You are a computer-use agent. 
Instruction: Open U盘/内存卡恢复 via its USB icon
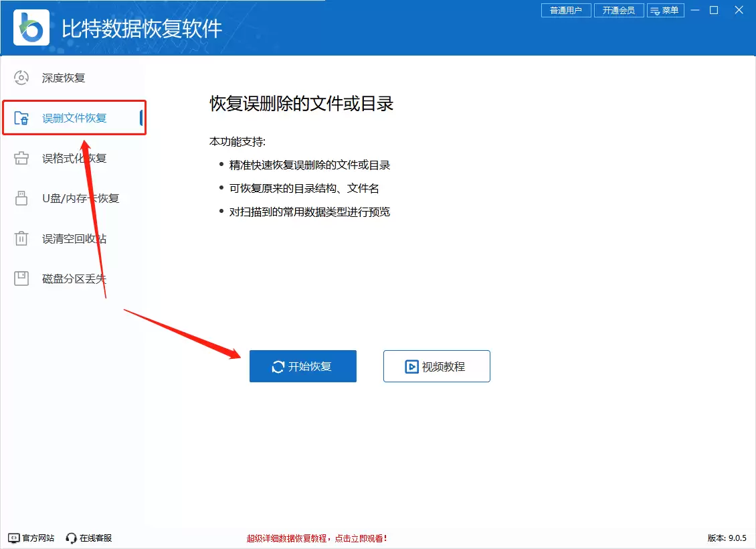pyautogui.click(x=21, y=198)
